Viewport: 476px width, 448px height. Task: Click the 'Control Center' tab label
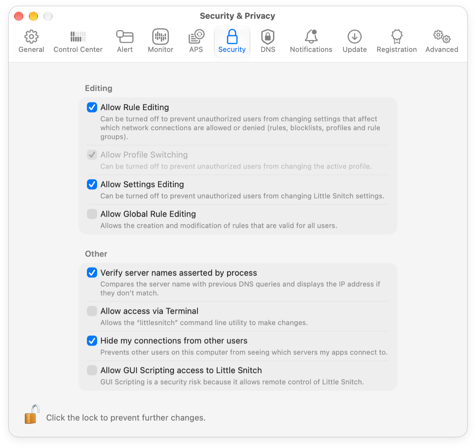78,50
